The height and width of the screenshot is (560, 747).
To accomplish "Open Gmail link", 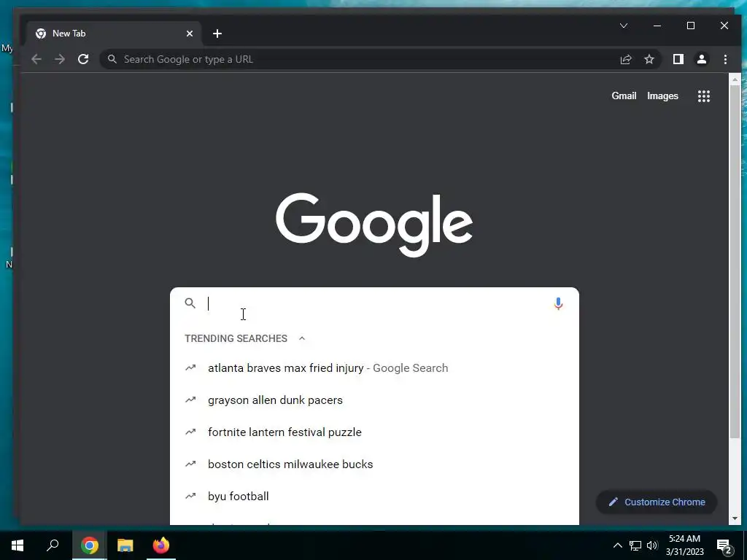I will tap(624, 96).
